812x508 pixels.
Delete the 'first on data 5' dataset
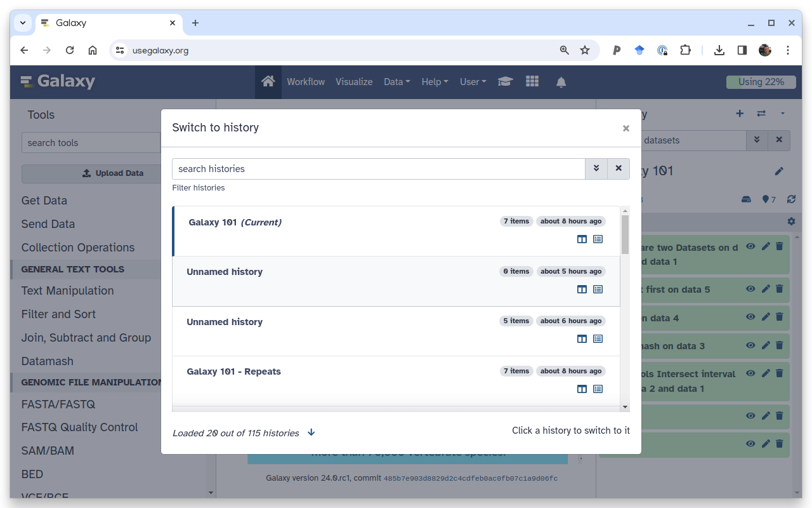(x=780, y=289)
